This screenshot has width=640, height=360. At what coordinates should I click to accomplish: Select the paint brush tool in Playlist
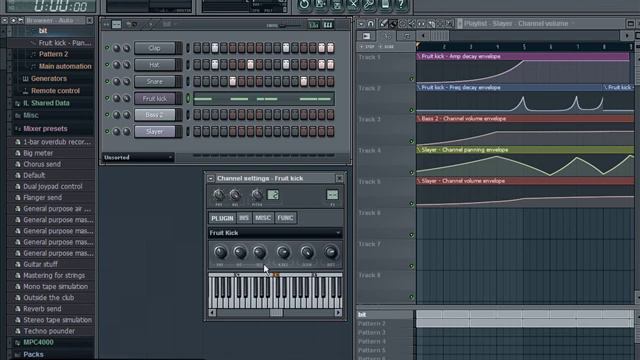click(393, 24)
